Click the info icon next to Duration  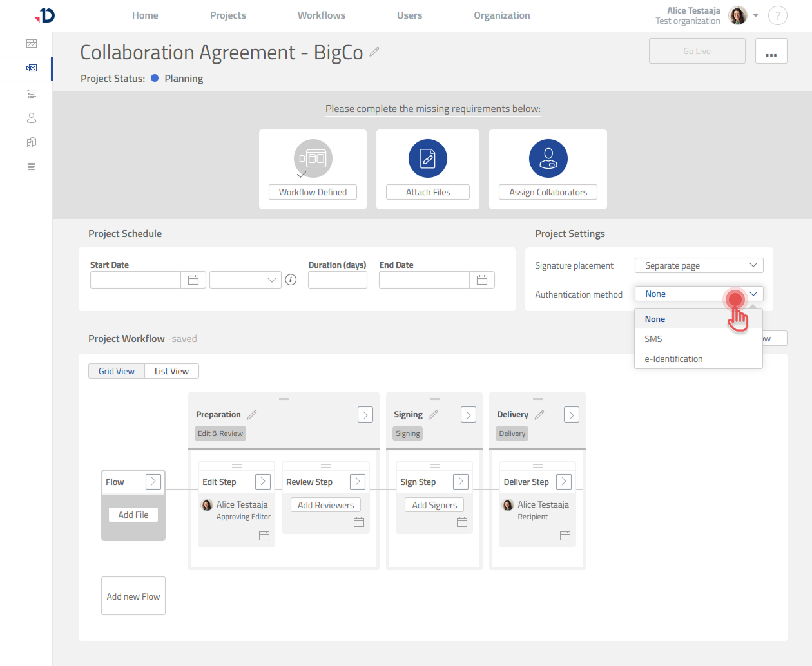[291, 280]
